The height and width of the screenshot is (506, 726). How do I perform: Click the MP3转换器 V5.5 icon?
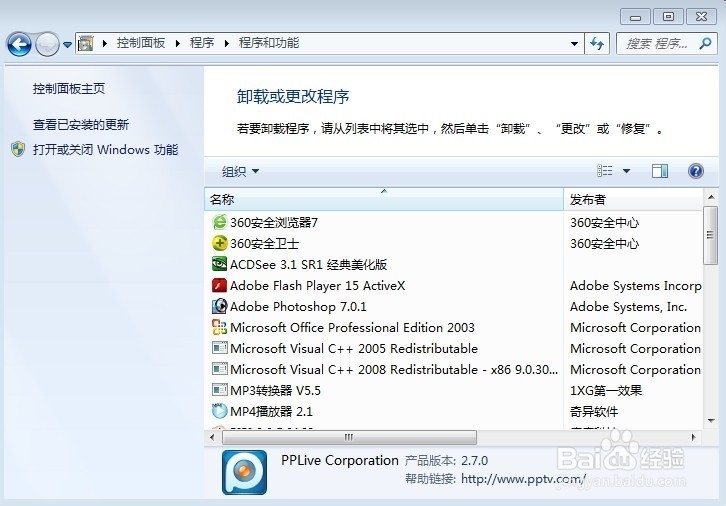[219, 390]
